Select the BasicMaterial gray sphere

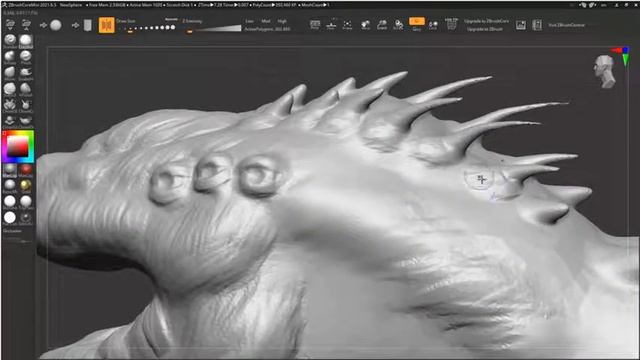[10, 186]
